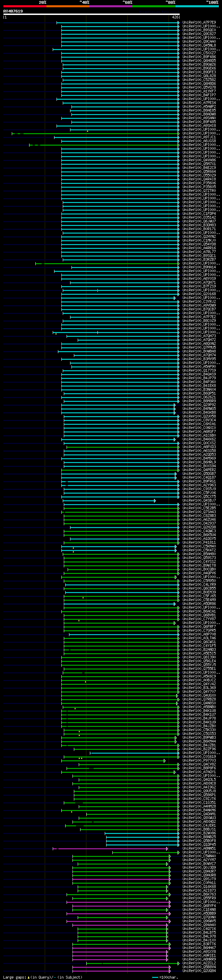Click UniRef100_P35605 label

click(x=199, y=187)
